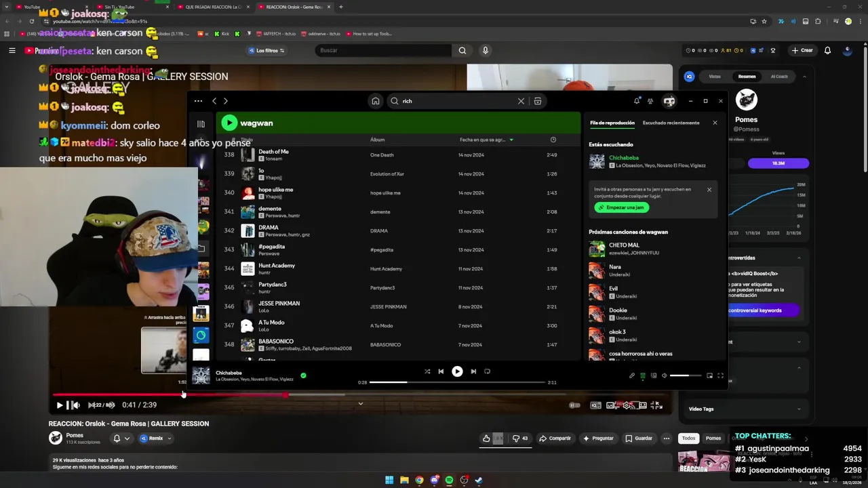Viewport: 868px width, 488px height.
Task: Open Spotify profile avatar menu
Action: 669,101
